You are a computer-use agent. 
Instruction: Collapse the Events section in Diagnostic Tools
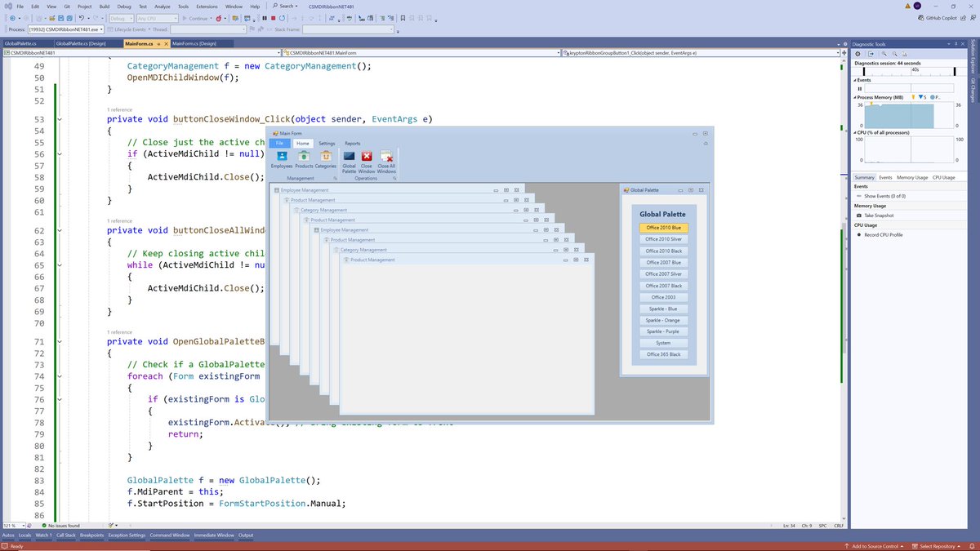click(855, 80)
